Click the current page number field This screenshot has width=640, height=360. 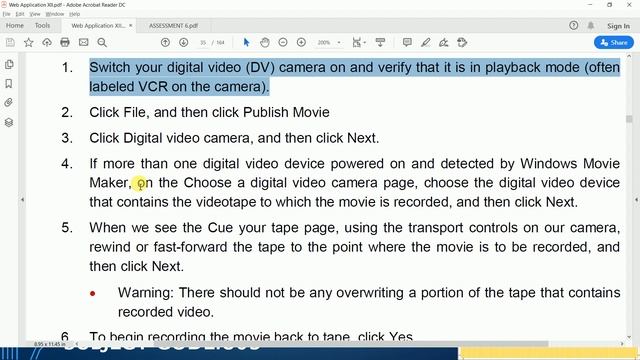click(203, 42)
